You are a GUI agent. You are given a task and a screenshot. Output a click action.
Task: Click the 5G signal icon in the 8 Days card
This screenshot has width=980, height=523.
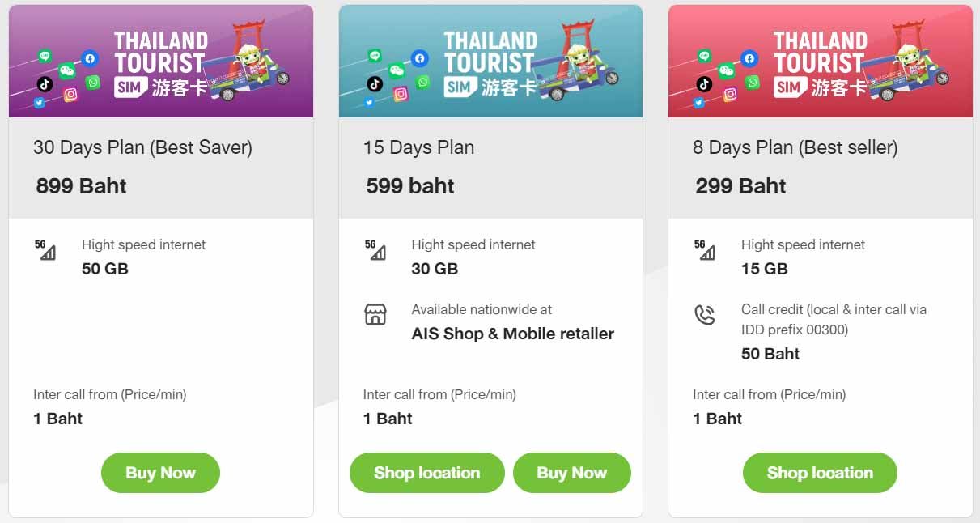coord(705,250)
